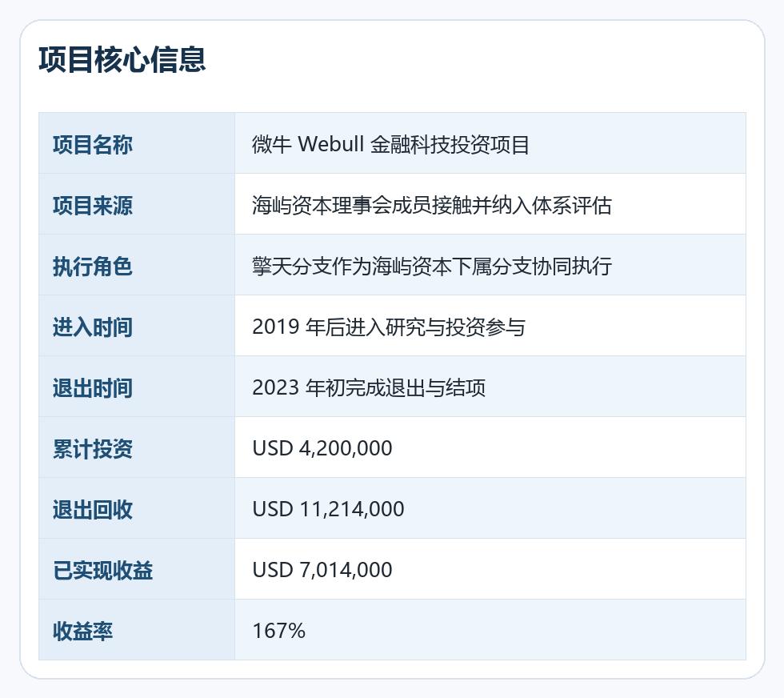Select 擎天分支作为海屿资本下属分支协同执行 value

pyautogui.click(x=432, y=267)
